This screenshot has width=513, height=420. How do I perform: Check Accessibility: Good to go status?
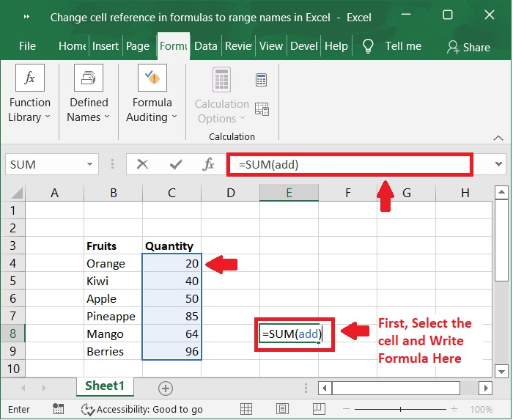[x=142, y=409]
